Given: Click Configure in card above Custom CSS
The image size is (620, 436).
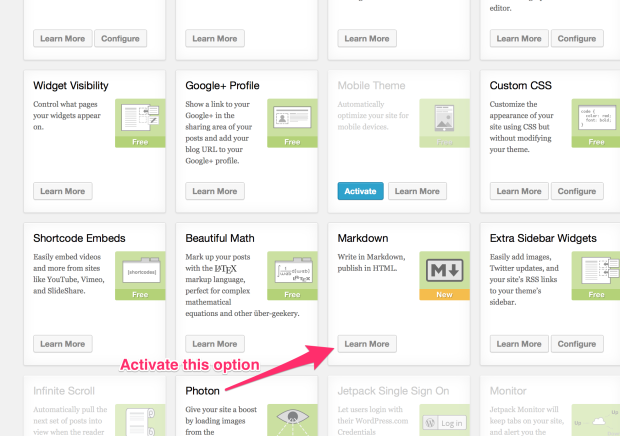Looking at the screenshot, I should point(577,38).
